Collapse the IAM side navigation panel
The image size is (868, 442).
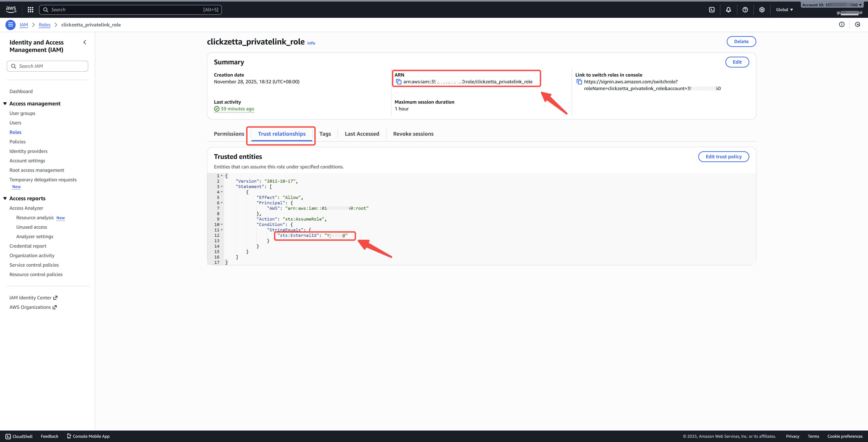pyautogui.click(x=85, y=42)
